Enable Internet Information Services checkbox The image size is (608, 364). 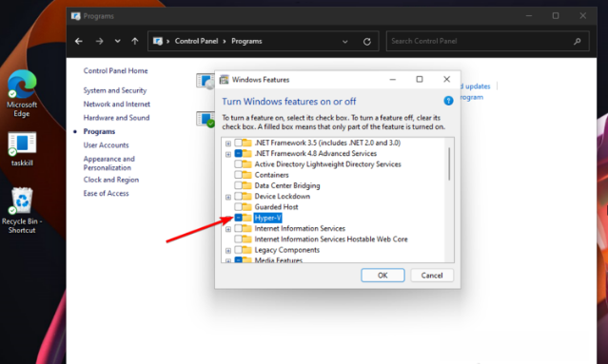[x=238, y=228]
